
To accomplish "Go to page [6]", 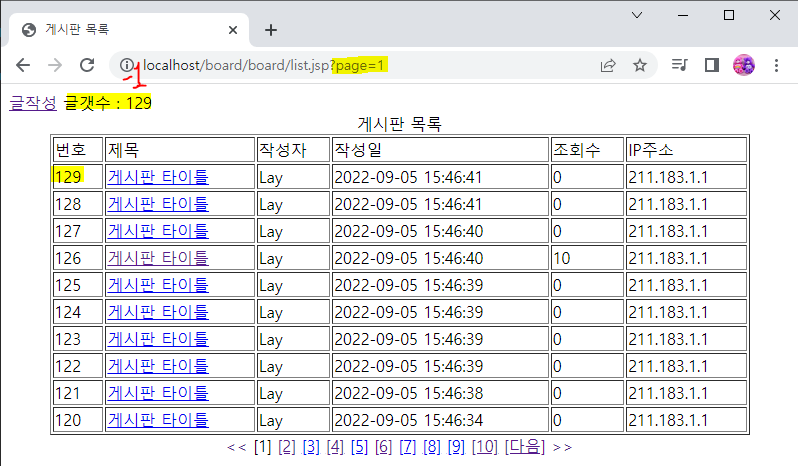I will coord(384,447).
